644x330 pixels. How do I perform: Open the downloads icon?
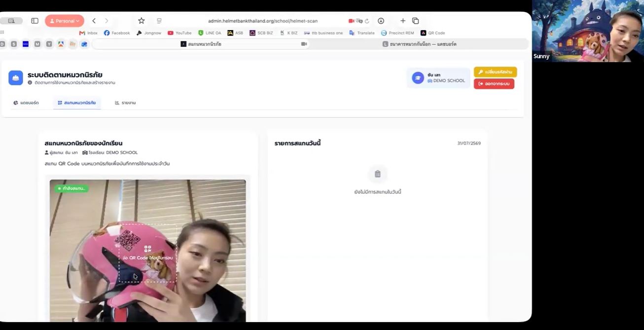click(381, 21)
